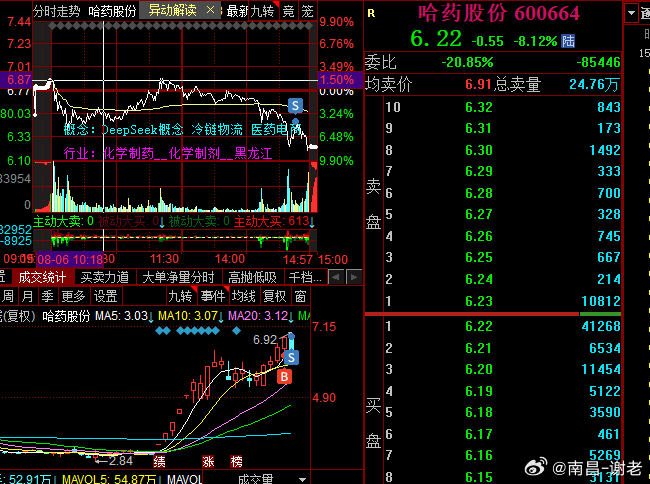Click the 窗 window button
Image resolution: width=650 pixels, height=484 pixels.
300,296
